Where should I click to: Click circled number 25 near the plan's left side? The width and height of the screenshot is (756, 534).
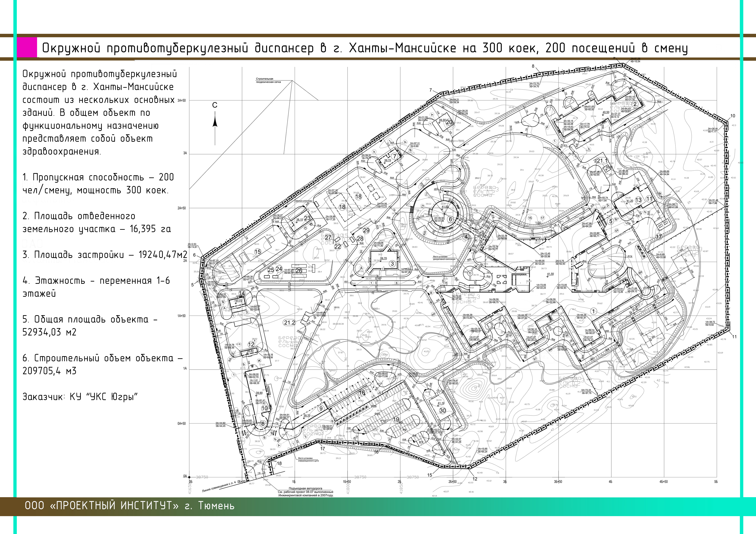point(271,270)
